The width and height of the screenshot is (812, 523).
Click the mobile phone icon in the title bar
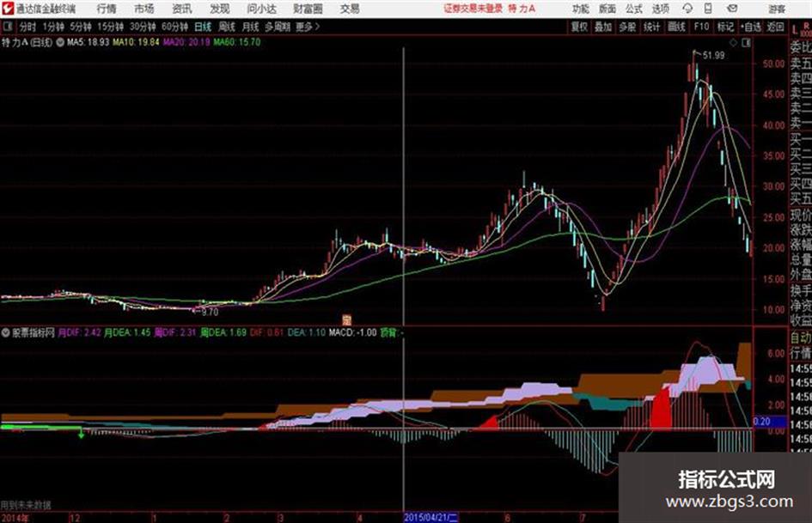point(708,9)
